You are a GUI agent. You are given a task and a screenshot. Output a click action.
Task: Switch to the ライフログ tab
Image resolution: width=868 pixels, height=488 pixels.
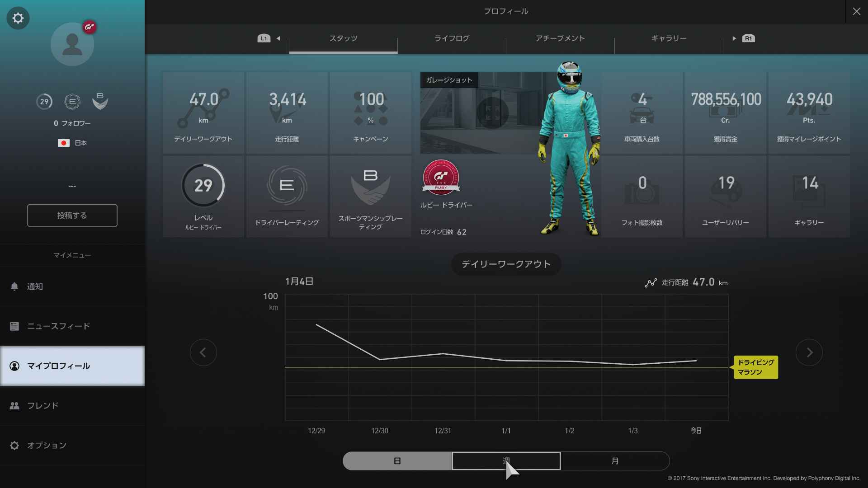[452, 38]
